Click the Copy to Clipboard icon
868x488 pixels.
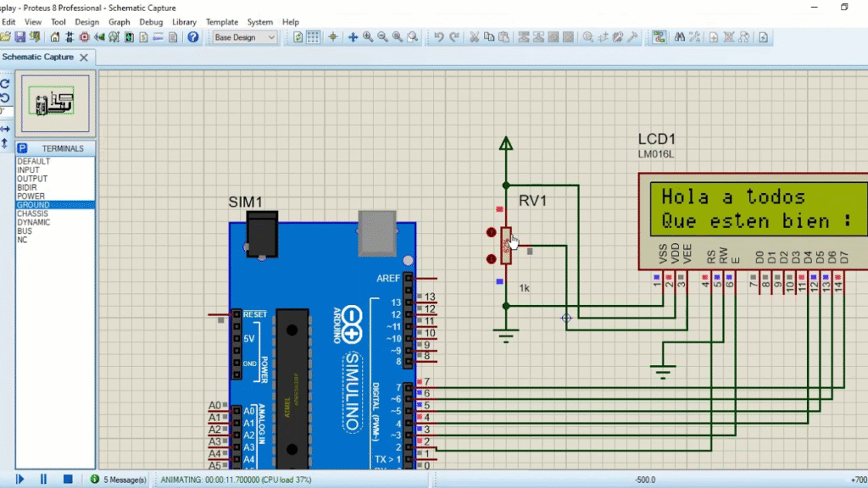[x=489, y=37]
